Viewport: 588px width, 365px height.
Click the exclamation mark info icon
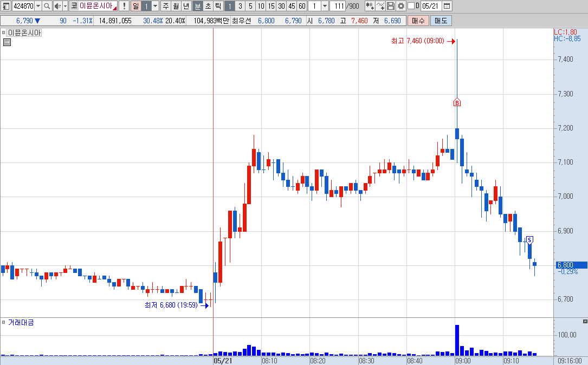pyautogui.click(x=124, y=6)
